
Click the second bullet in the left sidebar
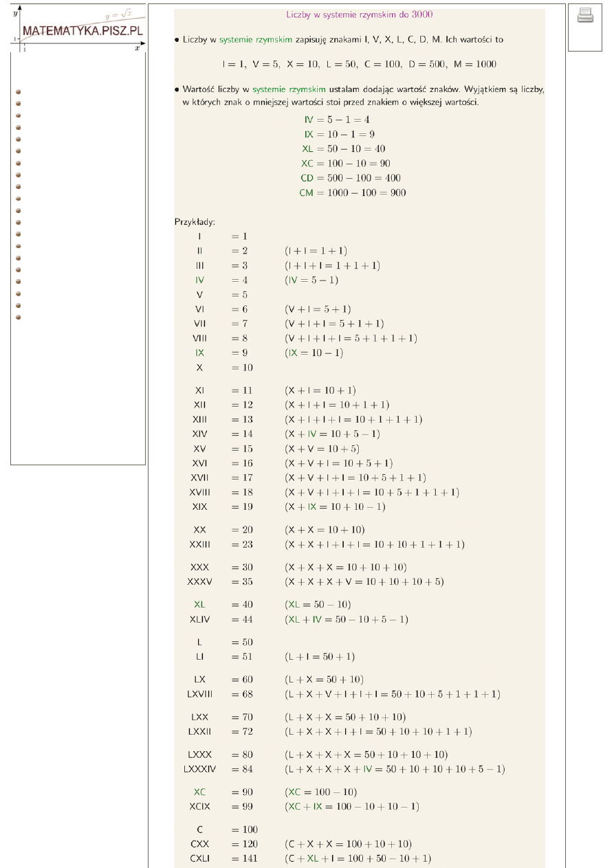point(19,103)
